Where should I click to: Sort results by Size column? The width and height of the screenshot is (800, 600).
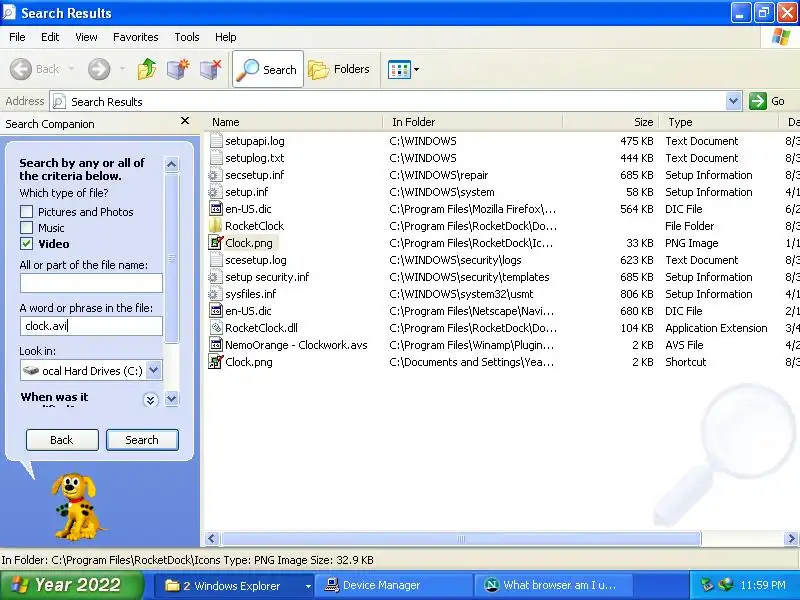(x=610, y=122)
